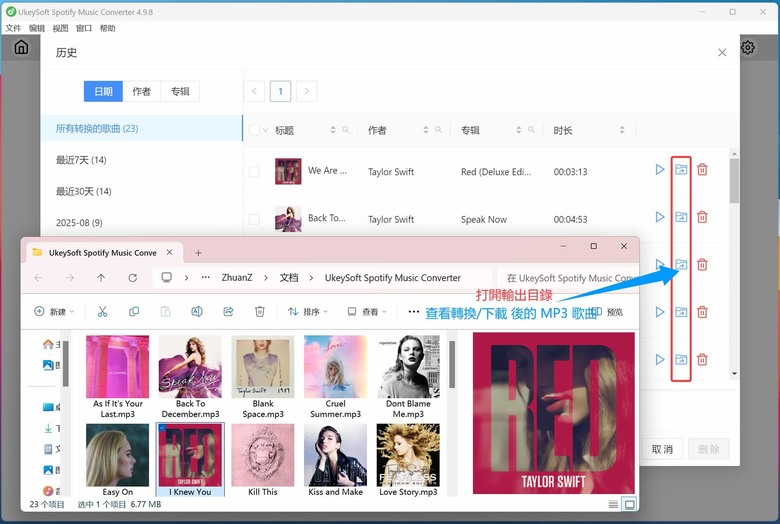780x524 pixels.
Task: Use the Explorer file list scrollbar
Action: [452, 364]
